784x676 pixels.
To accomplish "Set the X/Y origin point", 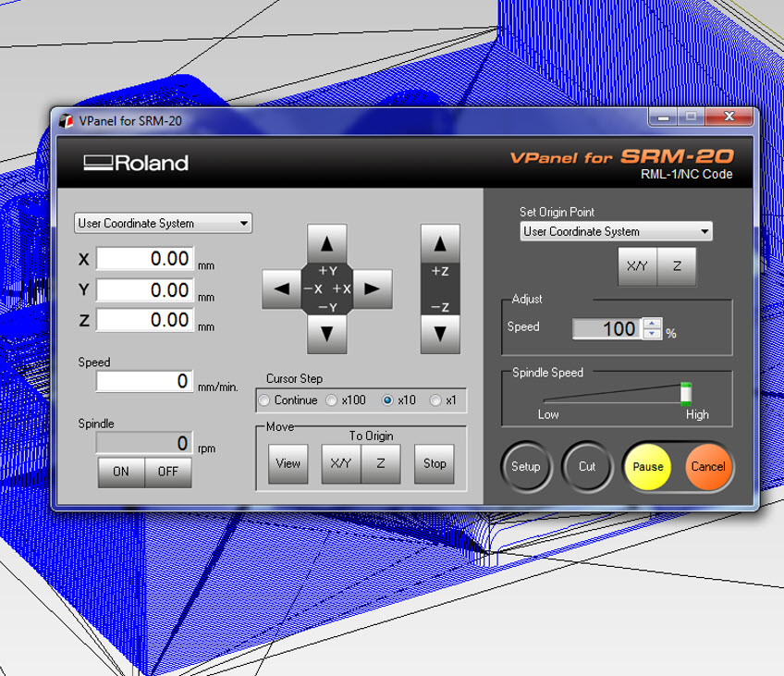I will [638, 266].
